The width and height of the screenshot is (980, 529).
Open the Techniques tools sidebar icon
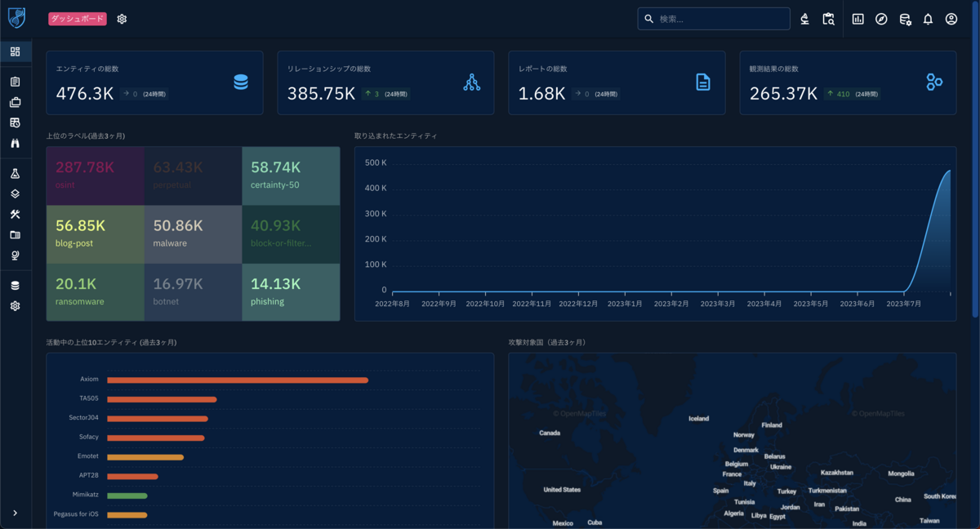[15, 214]
